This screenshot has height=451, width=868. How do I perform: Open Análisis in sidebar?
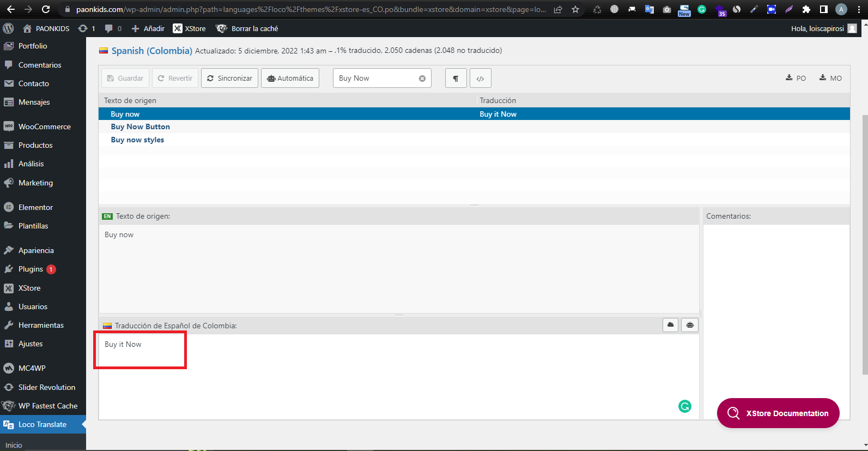point(43,164)
